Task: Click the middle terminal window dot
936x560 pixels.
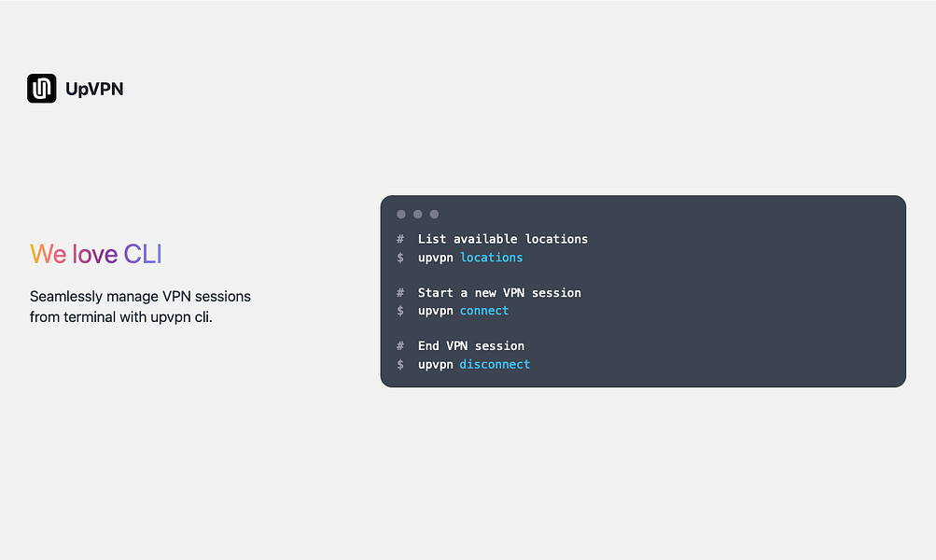Action: pyautogui.click(x=418, y=215)
